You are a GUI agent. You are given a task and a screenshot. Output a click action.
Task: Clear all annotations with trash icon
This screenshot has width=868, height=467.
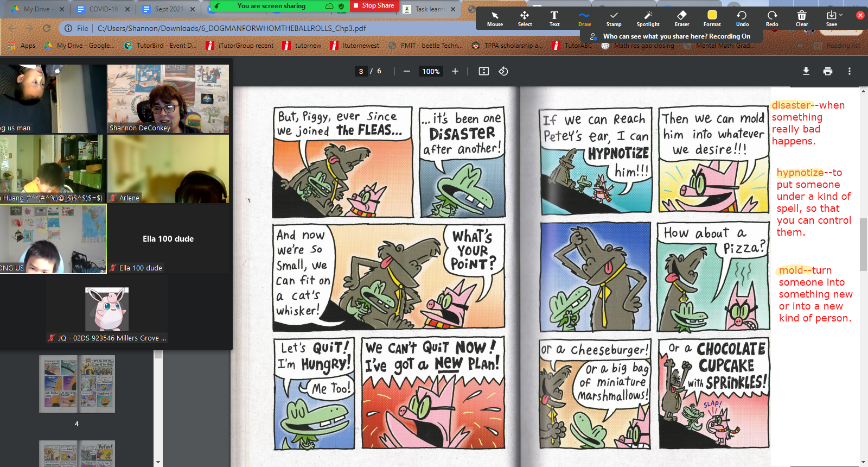(x=802, y=18)
